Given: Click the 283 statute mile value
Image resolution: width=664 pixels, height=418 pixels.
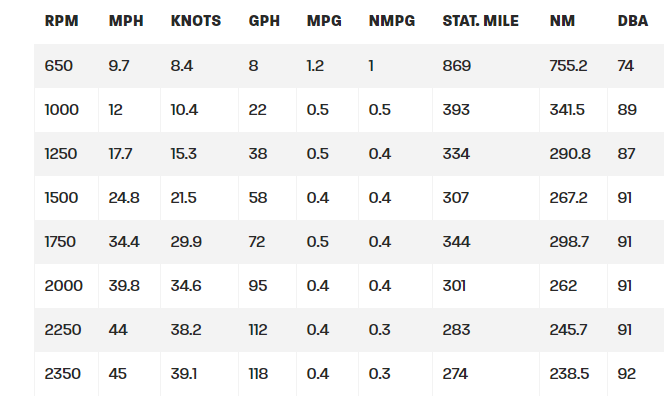Looking at the screenshot, I should (x=455, y=330).
